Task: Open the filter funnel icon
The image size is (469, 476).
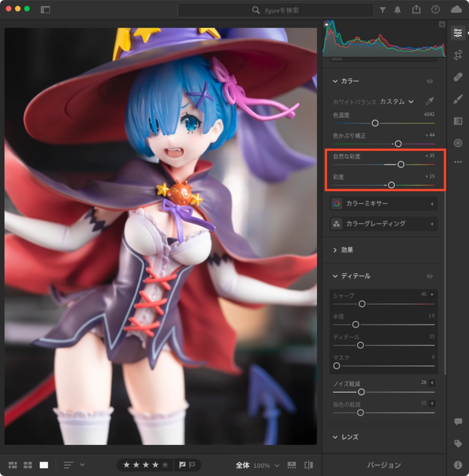Action: (x=383, y=10)
